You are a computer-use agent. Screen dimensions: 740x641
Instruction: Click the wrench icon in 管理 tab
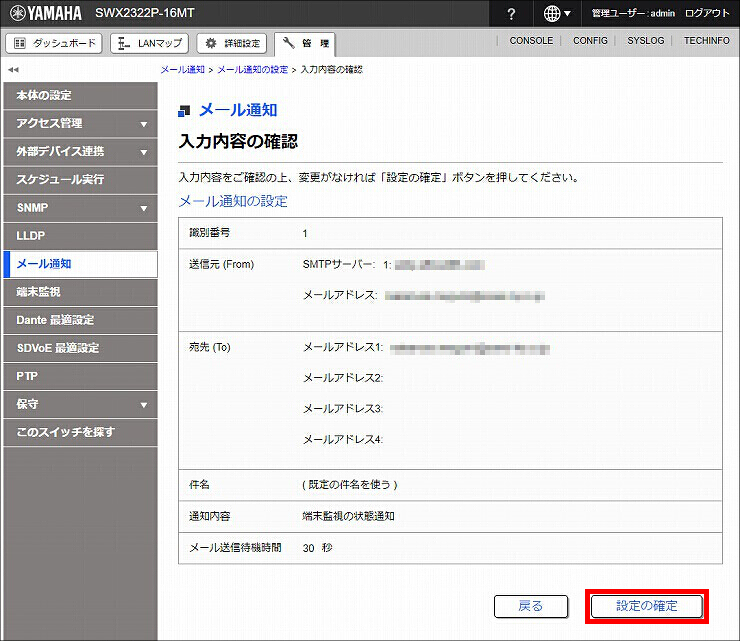(288, 43)
